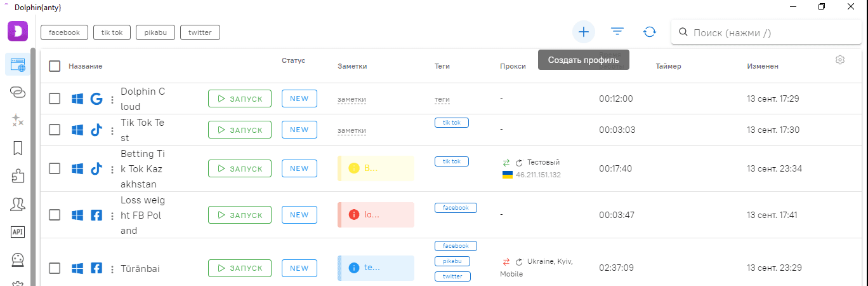Viewport: 868px width, 286px height.
Task: Filter by facebook tag at top
Action: point(64,32)
